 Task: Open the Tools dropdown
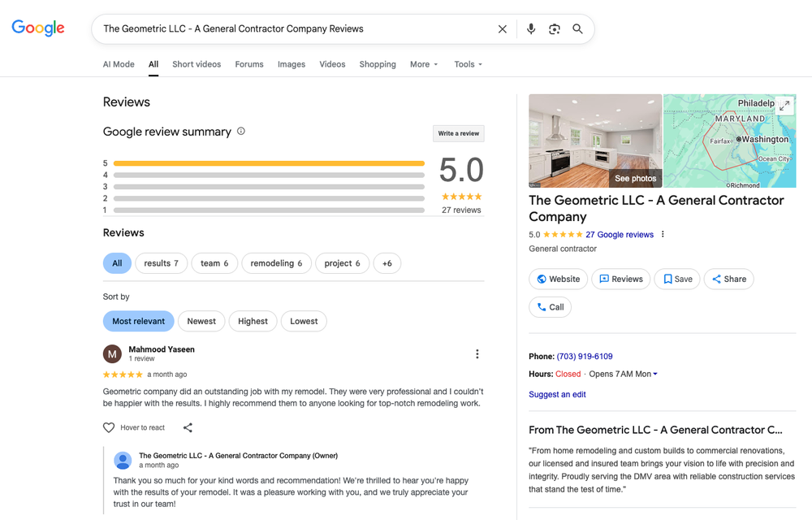click(468, 64)
